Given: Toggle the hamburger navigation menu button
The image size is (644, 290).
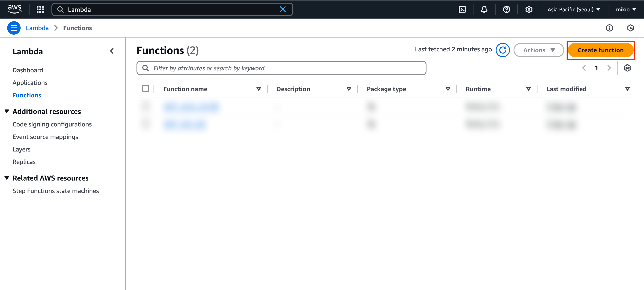Looking at the screenshot, I should coord(14,28).
